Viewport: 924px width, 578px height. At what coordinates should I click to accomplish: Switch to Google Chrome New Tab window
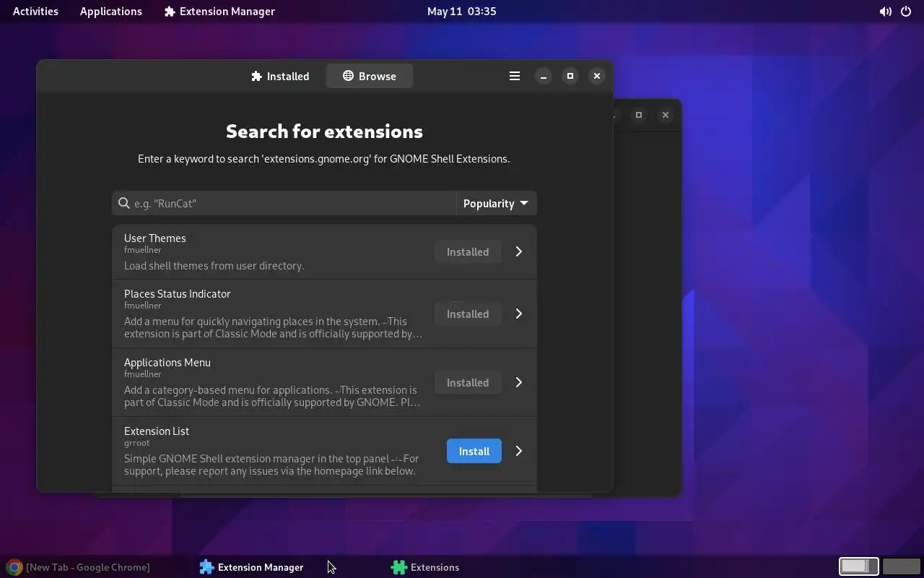pyautogui.click(x=79, y=567)
